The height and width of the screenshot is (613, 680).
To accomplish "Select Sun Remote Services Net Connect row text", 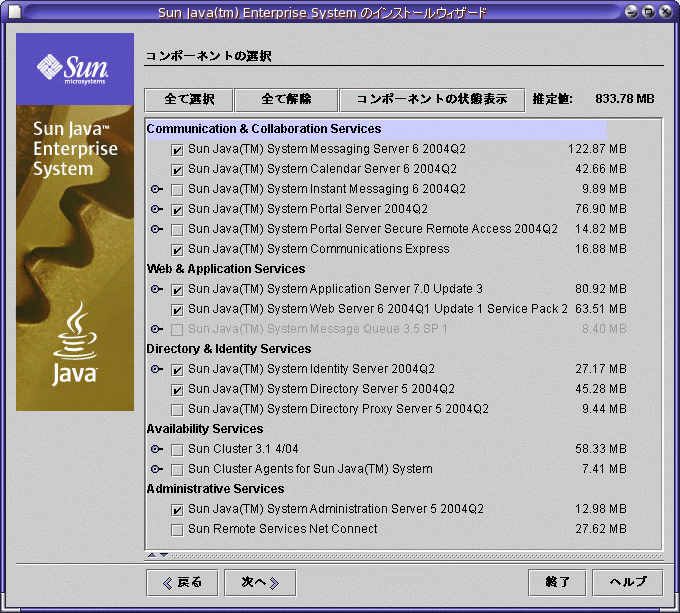I will (283, 529).
